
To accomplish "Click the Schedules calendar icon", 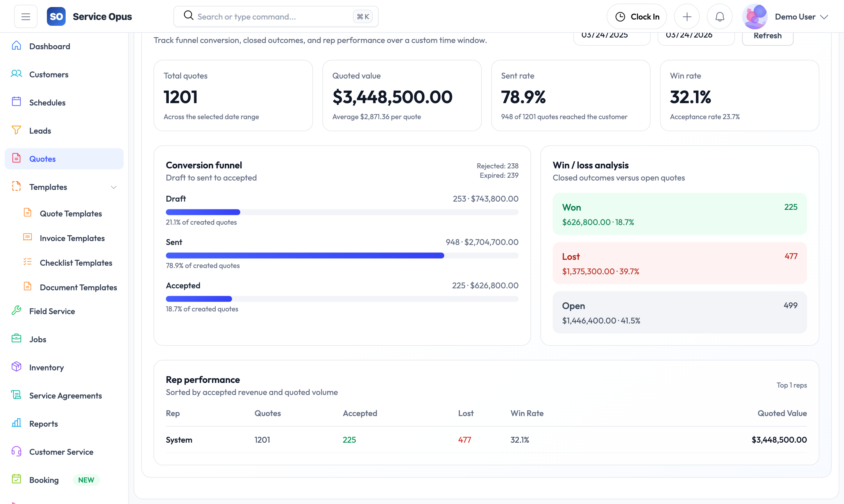I will pos(16,102).
